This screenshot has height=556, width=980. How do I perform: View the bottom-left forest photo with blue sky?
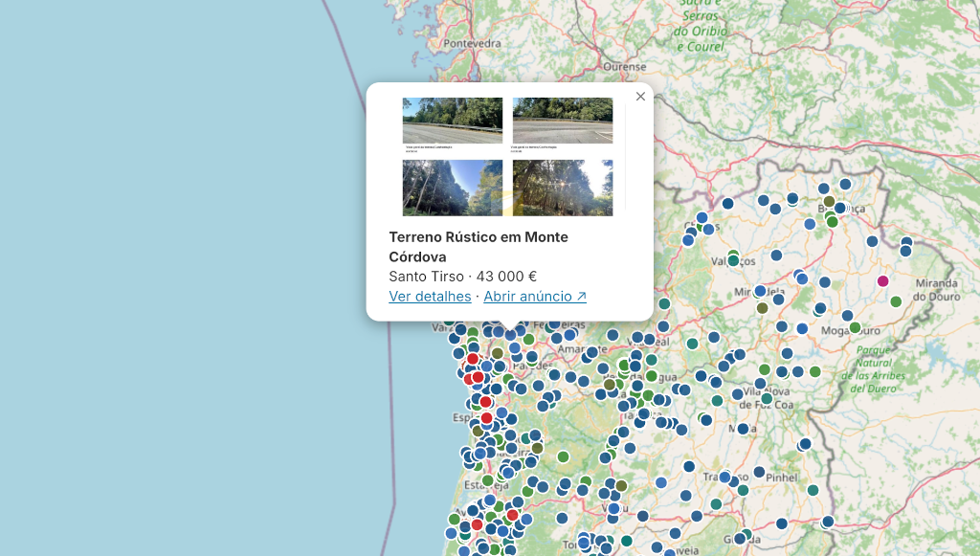click(x=453, y=188)
